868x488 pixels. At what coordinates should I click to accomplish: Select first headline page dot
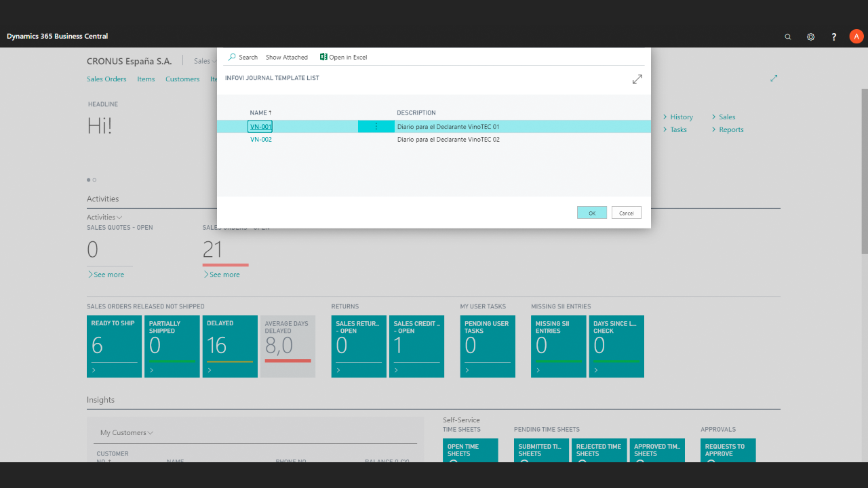(x=88, y=180)
